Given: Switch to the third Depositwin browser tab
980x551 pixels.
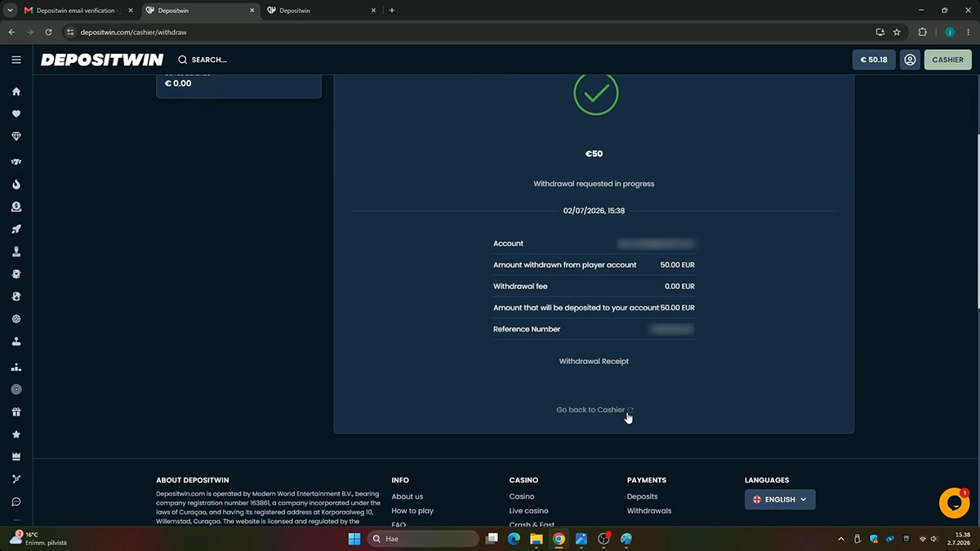Looking at the screenshot, I should [323, 11].
